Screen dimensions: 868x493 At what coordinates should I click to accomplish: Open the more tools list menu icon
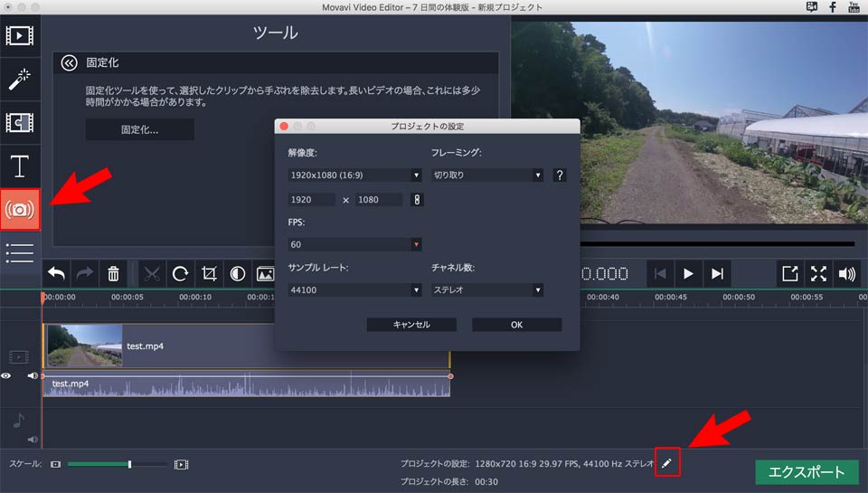20,252
